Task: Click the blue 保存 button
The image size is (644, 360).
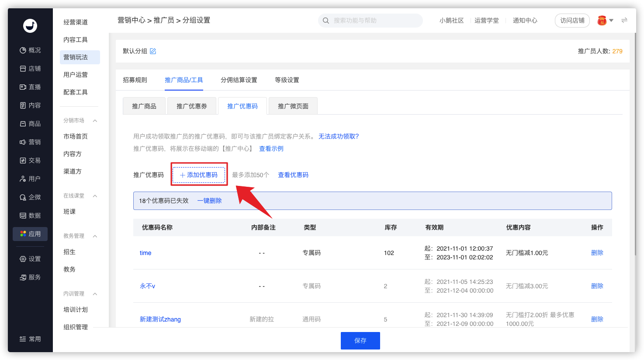Action: [360, 341]
